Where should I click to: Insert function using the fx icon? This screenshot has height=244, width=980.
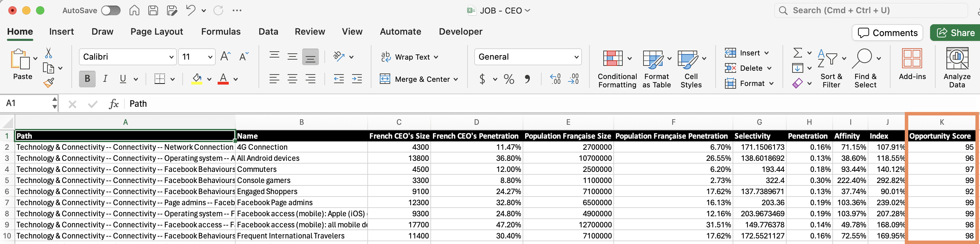pos(113,104)
